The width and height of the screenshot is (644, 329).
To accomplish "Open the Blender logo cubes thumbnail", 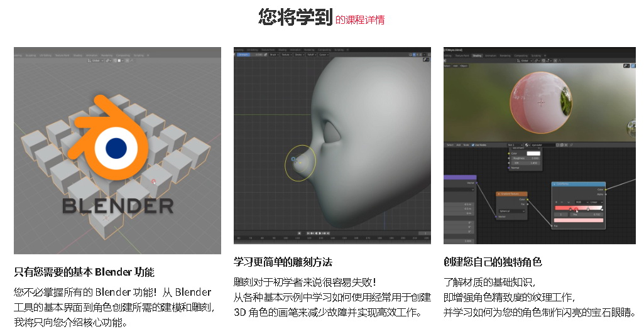I will point(117,151).
